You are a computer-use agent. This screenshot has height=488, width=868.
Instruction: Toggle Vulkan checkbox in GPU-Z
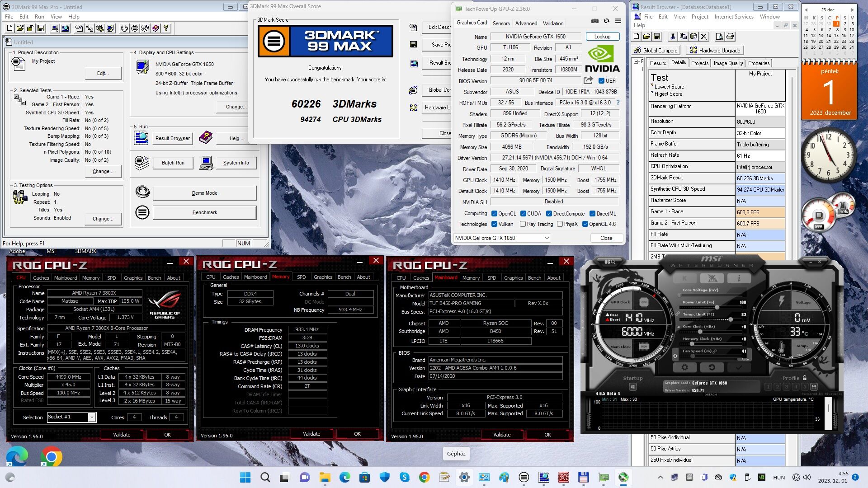click(x=494, y=224)
